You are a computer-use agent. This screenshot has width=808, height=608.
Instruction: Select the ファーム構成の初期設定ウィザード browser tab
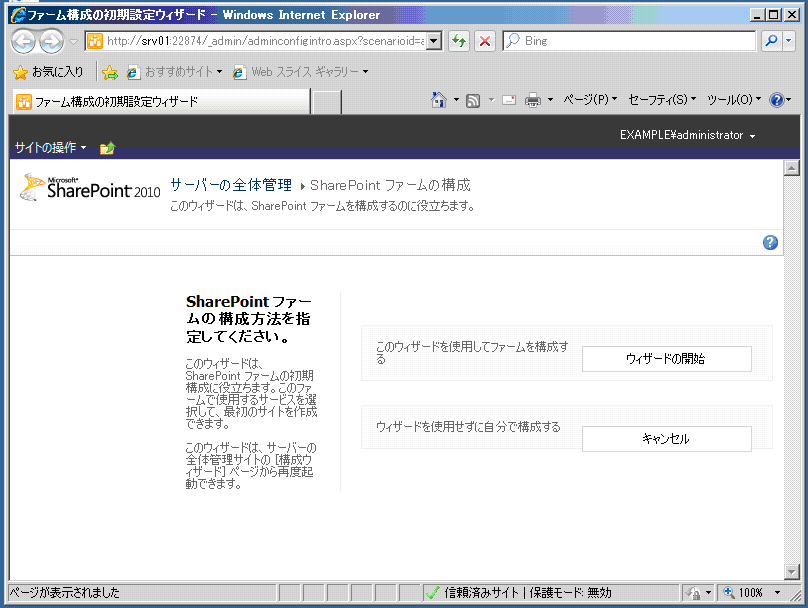(161, 102)
